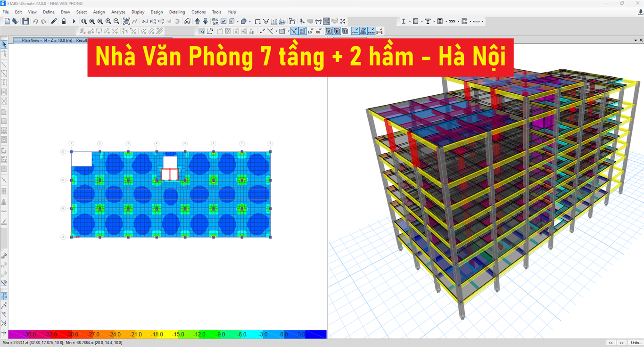
Task: Toggle the highlighted assign-grid check button
Action: point(302,31)
